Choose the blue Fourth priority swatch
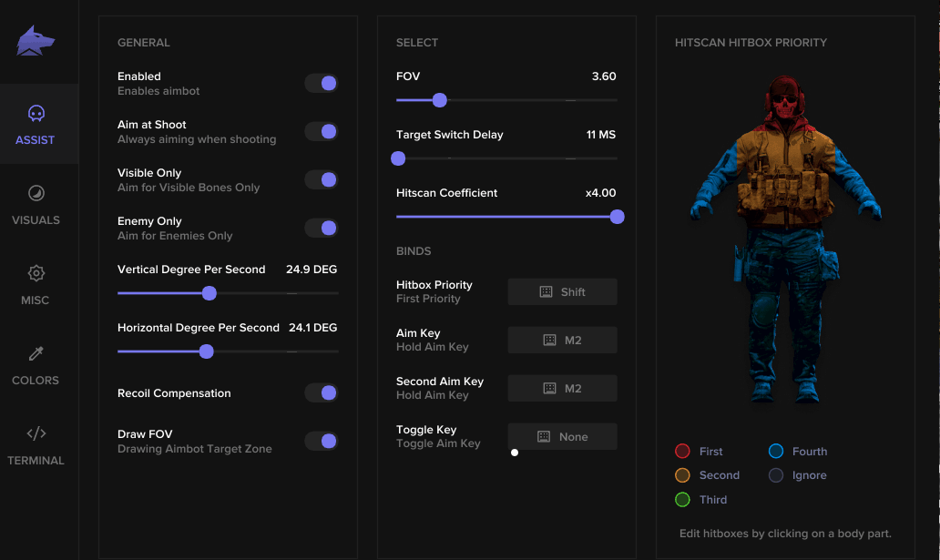Screen dimensions: 940x560 pyautogui.click(x=776, y=452)
